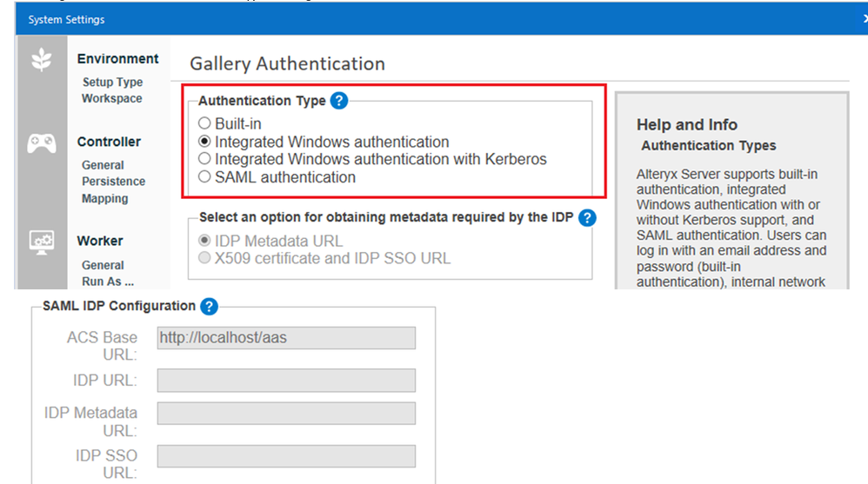Viewport: 868px width, 484px height.
Task: Click the IDP URL field
Action: (286, 381)
